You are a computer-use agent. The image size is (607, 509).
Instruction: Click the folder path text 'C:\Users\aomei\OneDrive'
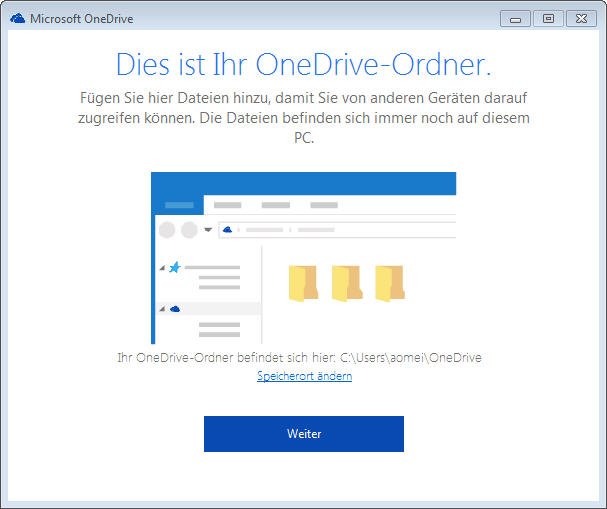[411, 357]
